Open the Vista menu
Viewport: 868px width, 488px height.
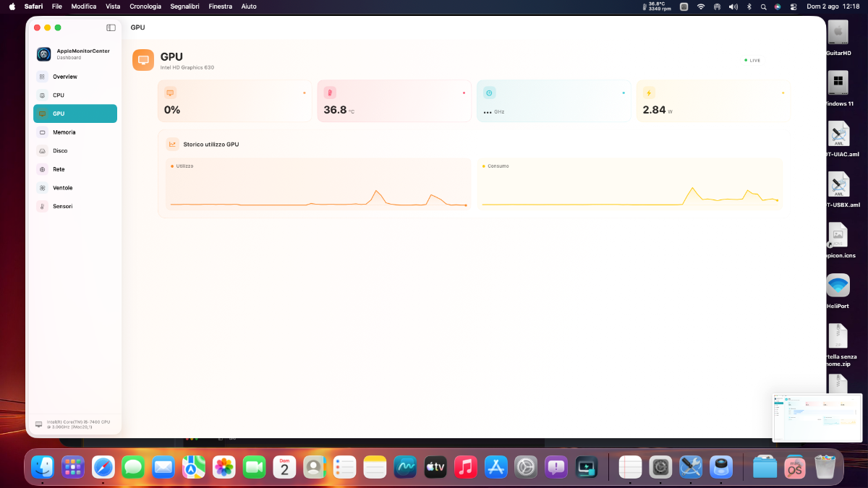pos(113,7)
